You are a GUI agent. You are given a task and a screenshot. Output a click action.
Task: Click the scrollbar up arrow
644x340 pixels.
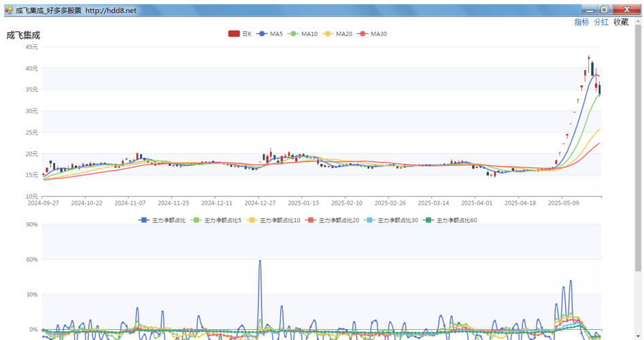tap(638, 21)
